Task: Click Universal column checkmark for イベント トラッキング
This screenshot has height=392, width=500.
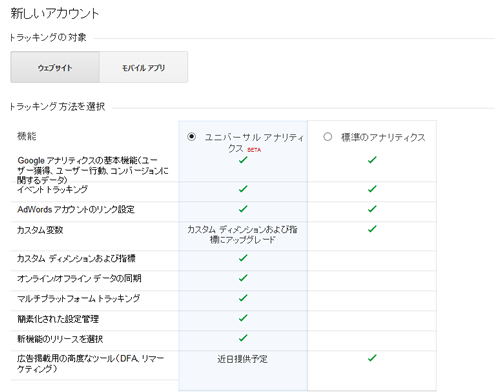Action: [243, 189]
